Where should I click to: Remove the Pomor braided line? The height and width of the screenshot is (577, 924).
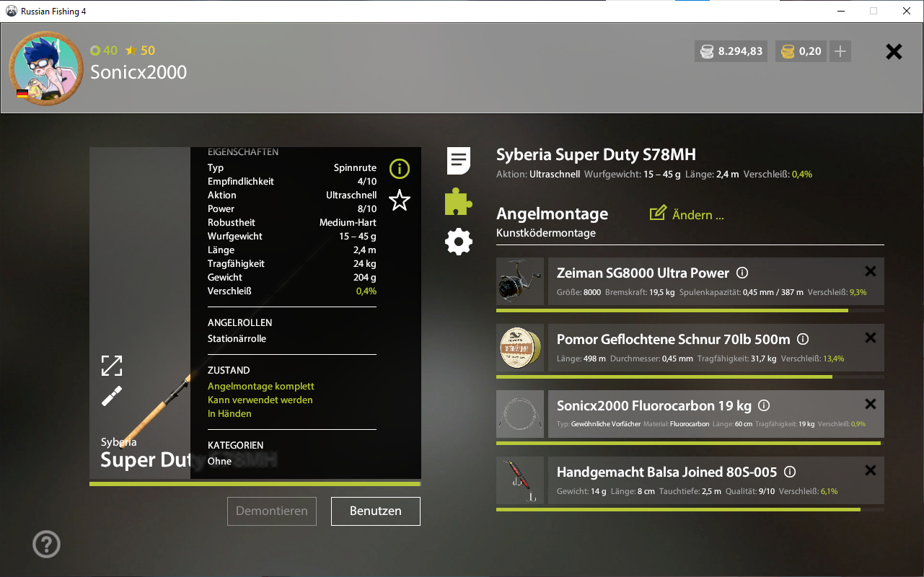click(x=870, y=338)
